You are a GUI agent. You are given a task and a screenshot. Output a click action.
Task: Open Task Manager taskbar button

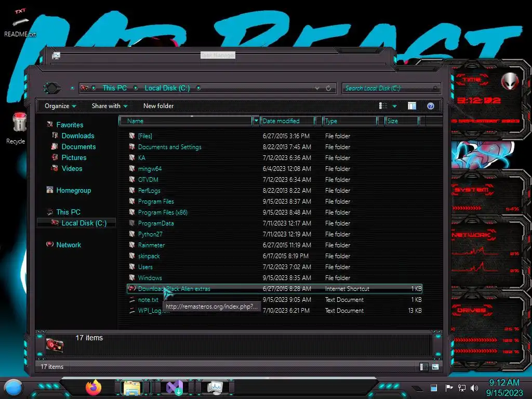pos(215,388)
